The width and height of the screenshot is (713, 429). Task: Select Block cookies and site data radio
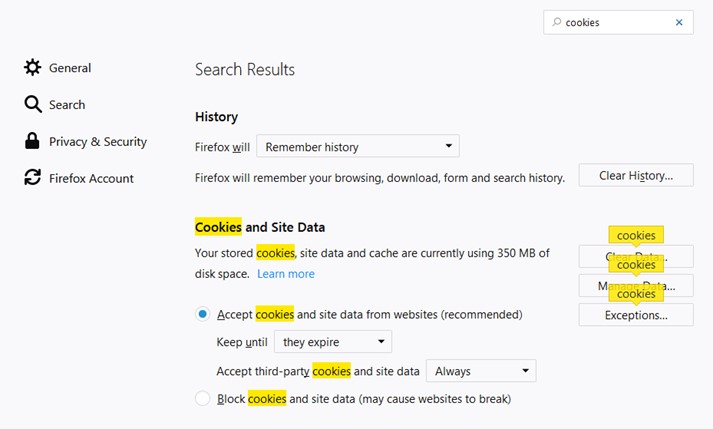202,399
